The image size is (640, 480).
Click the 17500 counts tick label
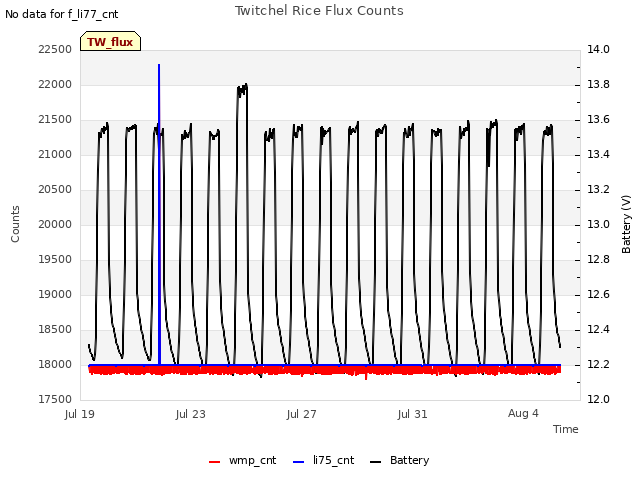[x=55, y=399]
